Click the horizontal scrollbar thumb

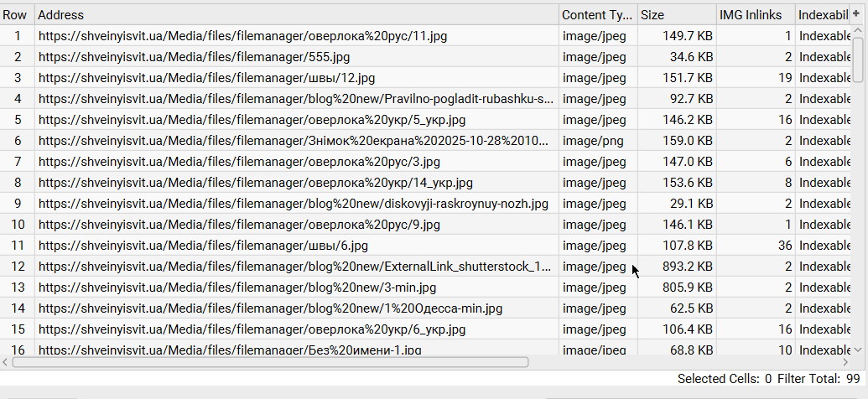pyautogui.click(x=270, y=362)
